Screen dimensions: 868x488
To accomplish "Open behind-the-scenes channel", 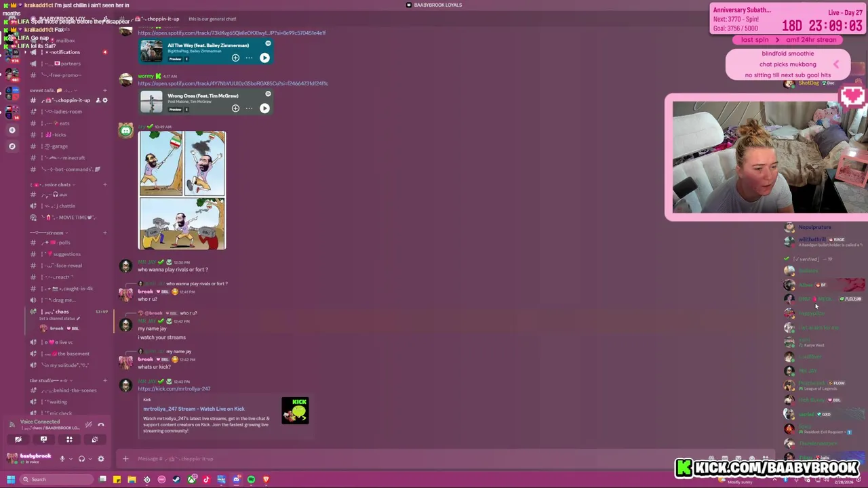I will click(68, 390).
